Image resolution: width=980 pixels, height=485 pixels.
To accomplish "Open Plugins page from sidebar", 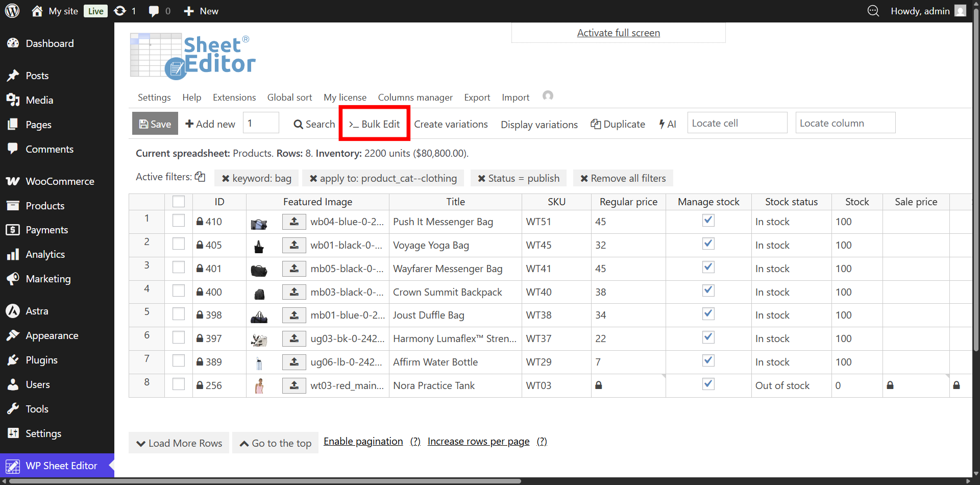I will click(41, 360).
